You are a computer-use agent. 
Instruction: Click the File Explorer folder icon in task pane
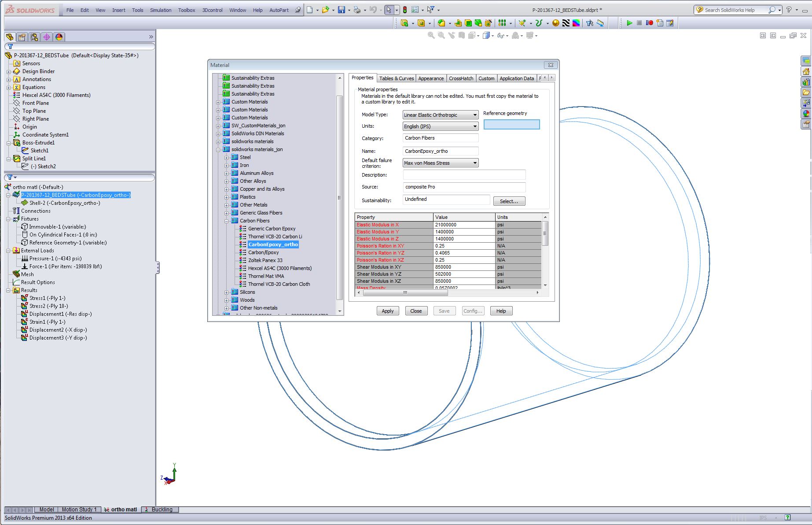click(x=806, y=92)
